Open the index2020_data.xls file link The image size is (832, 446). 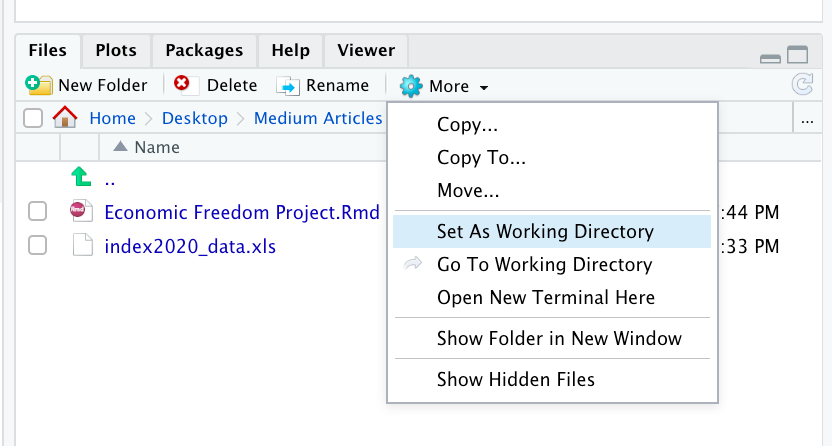tap(190, 245)
